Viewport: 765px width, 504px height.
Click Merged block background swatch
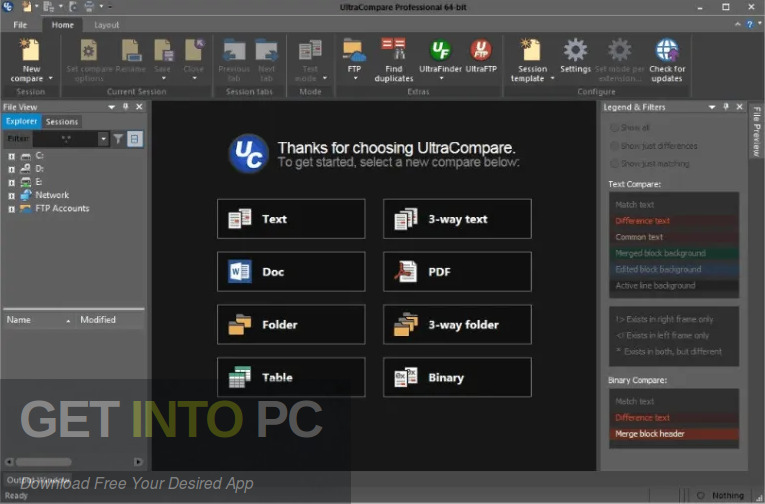point(674,253)
